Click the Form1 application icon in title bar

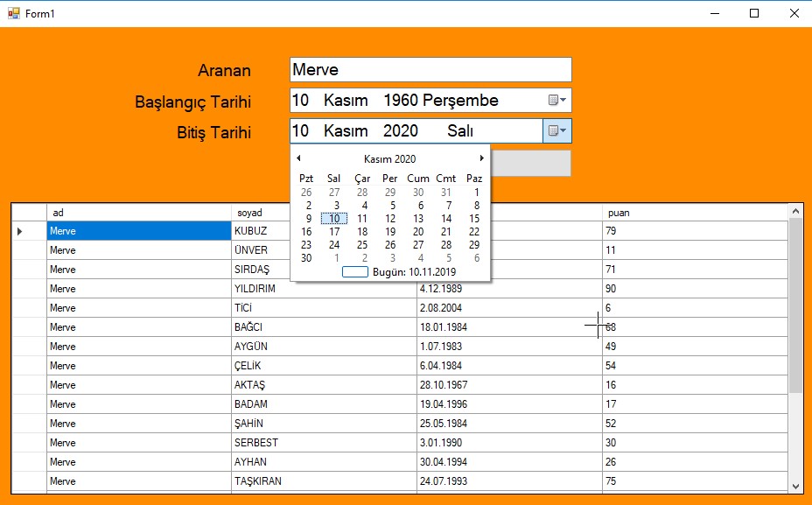tap(13, 13)
